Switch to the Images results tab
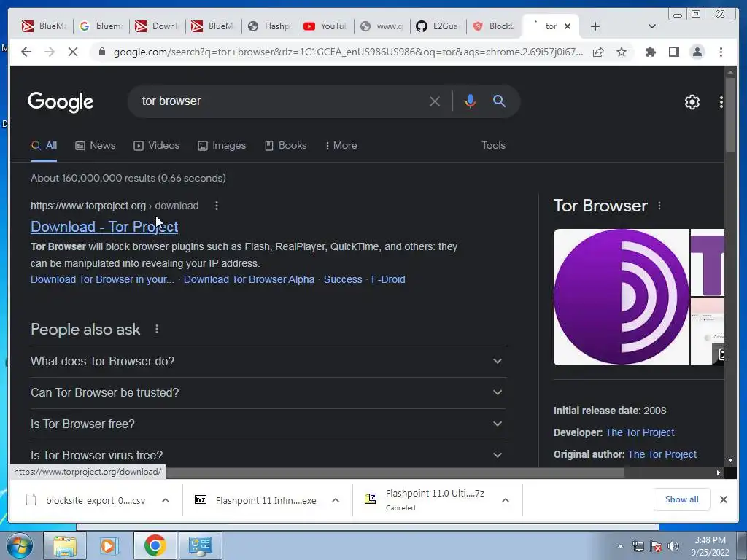 [x=222, y=146]
